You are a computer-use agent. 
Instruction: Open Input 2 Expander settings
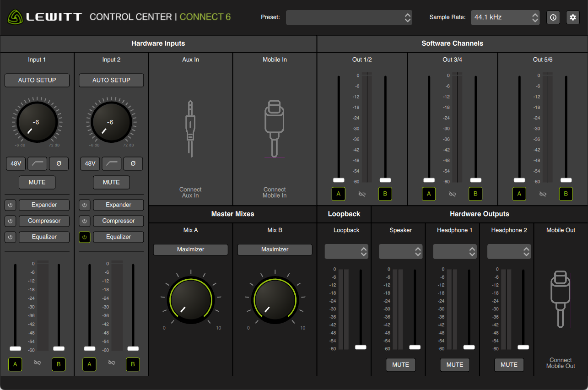119,205
